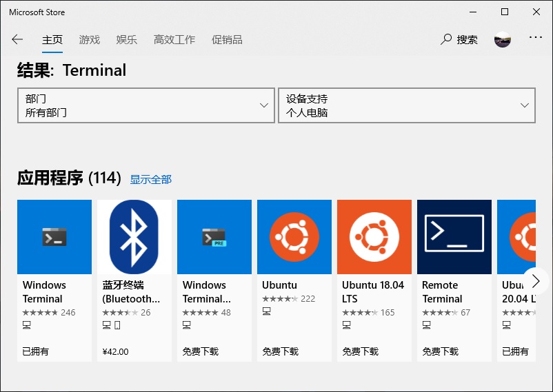Click the 应用程序 (114) heading
Viewport: 553px width, 392px height.
coord(69,178)
